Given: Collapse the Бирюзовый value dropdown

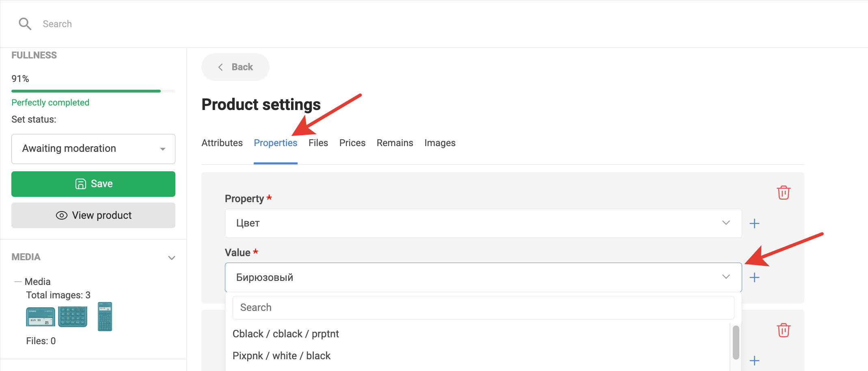Looking at the screenshot, I should (726, 277).
